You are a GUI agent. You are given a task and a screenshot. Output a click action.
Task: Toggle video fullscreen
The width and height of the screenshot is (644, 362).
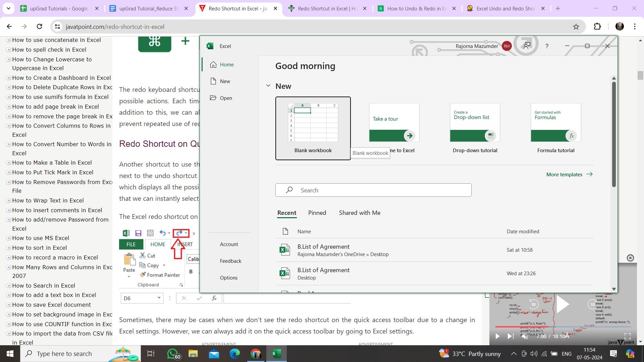(x=627, y=336)
